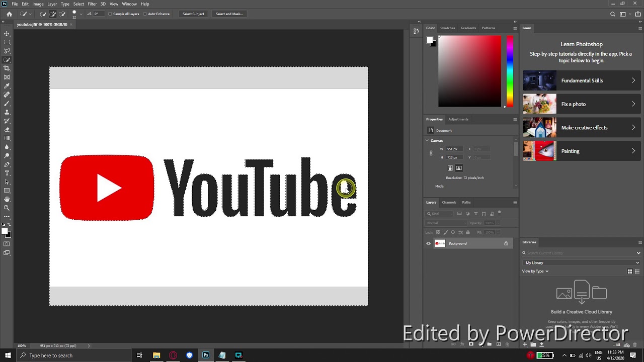The height and width of the screenshot is (362, 644).
Task: Select the History Brush tool
Action: (x=7, y=121)
